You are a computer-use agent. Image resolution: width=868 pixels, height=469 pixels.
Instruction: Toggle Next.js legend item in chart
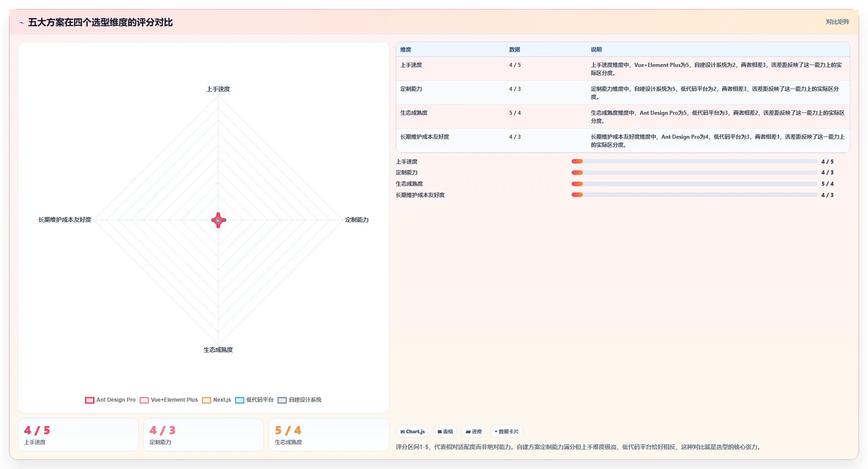click(x=216, y=400)
